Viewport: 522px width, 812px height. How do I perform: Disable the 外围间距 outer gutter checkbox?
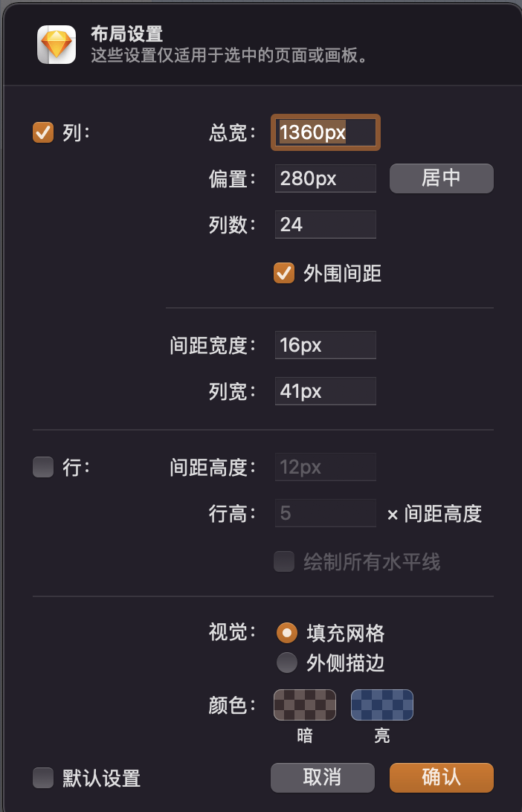click(284, 273)
